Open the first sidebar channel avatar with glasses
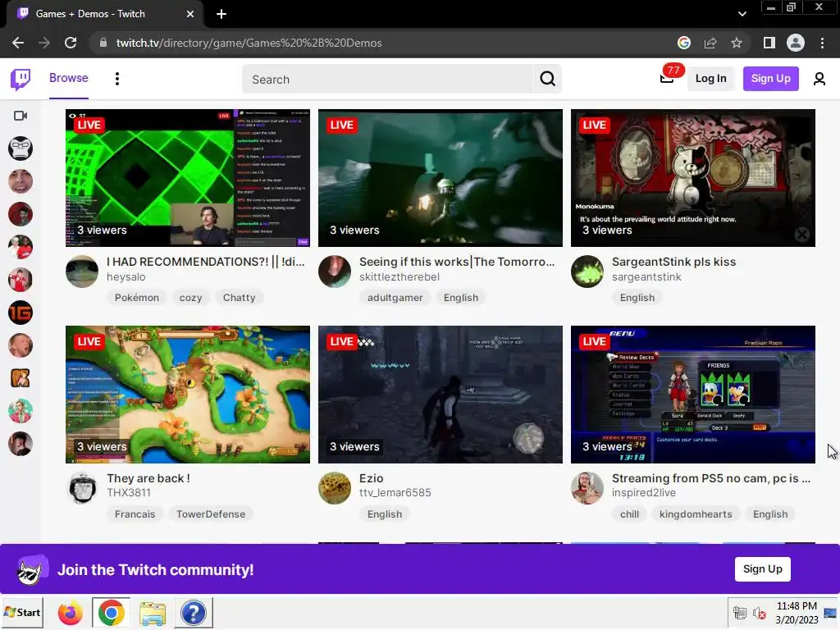The image size is (840, 630). (21, 148)
